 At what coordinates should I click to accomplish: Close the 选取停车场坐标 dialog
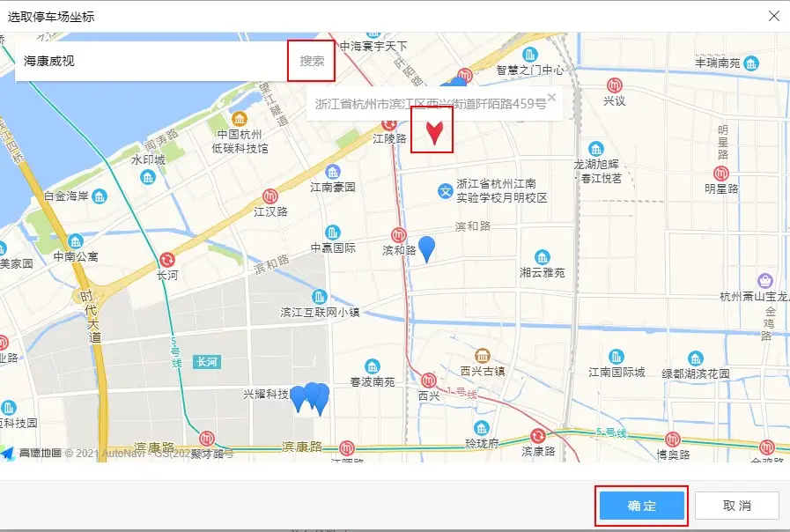coord(773,16)
